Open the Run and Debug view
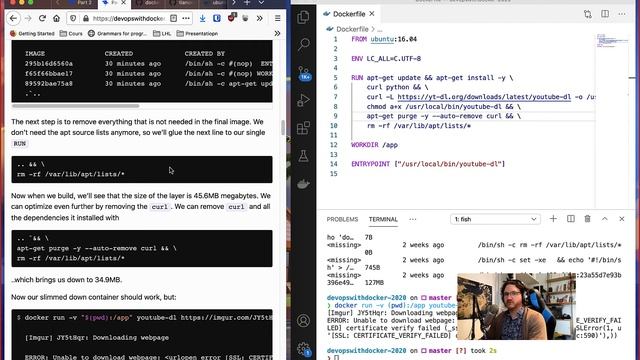 click(x=303, y=100)
